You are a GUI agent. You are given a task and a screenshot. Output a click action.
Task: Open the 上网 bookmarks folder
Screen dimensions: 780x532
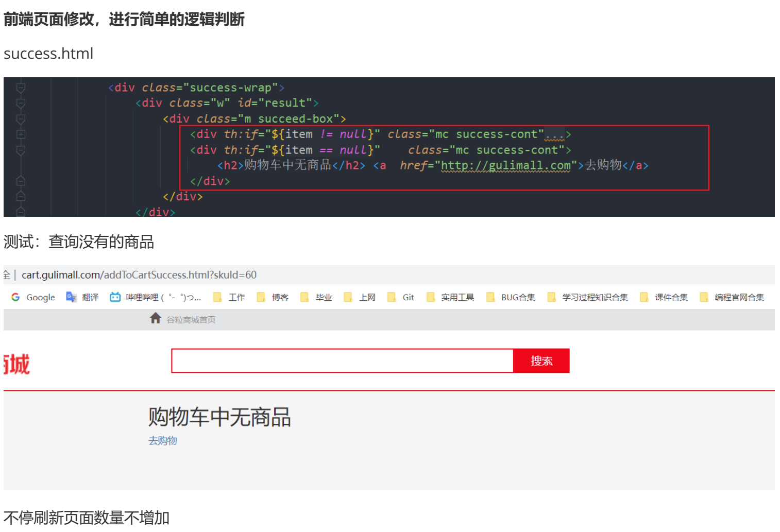tap(360, 297)
